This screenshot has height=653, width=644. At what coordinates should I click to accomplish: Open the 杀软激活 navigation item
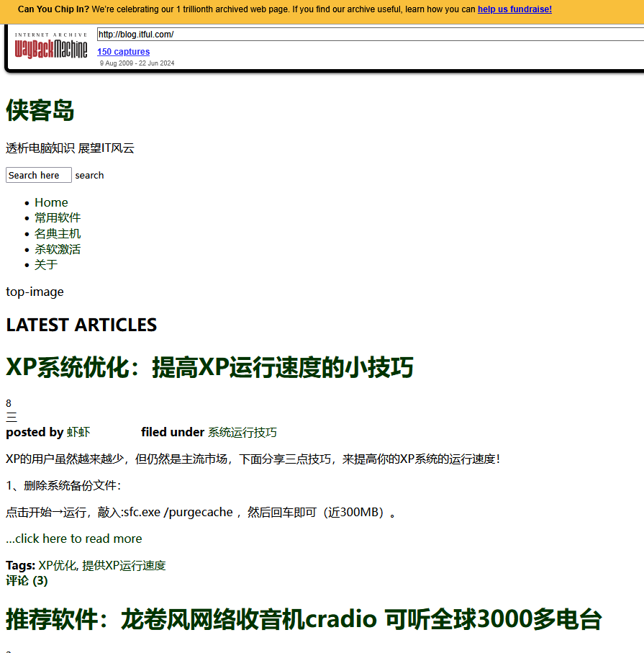(x=58, y=249)
